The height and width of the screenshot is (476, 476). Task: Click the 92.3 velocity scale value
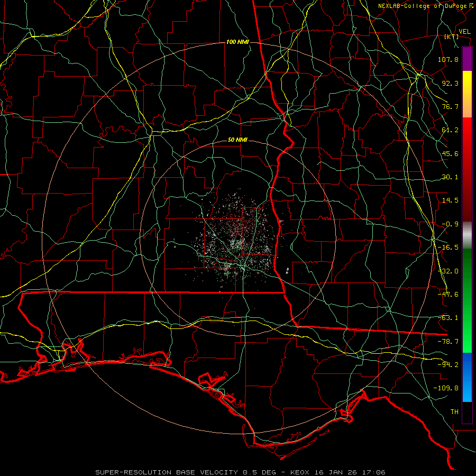[x=450, y=83]
